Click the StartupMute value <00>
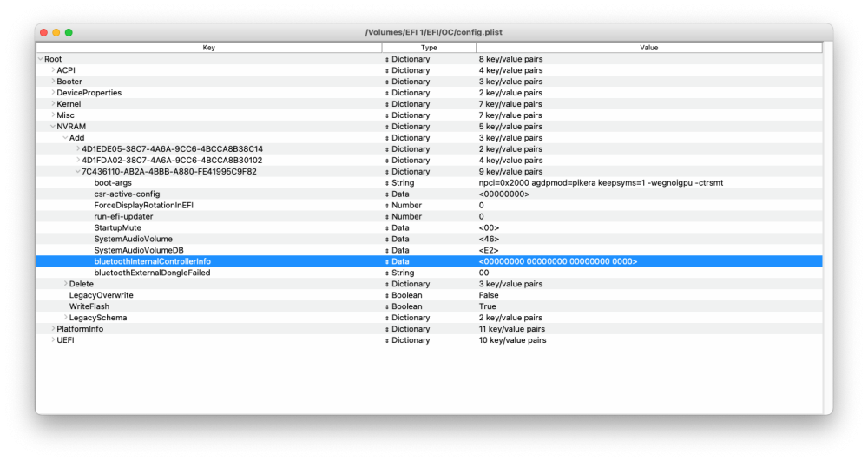The image size is (868, 461). click(489, 228)
